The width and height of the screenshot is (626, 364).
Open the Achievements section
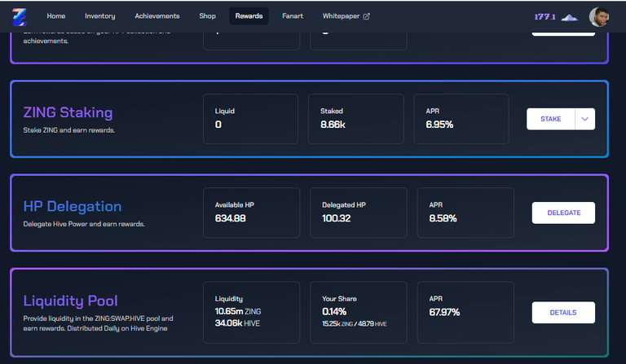click(156, 16)
